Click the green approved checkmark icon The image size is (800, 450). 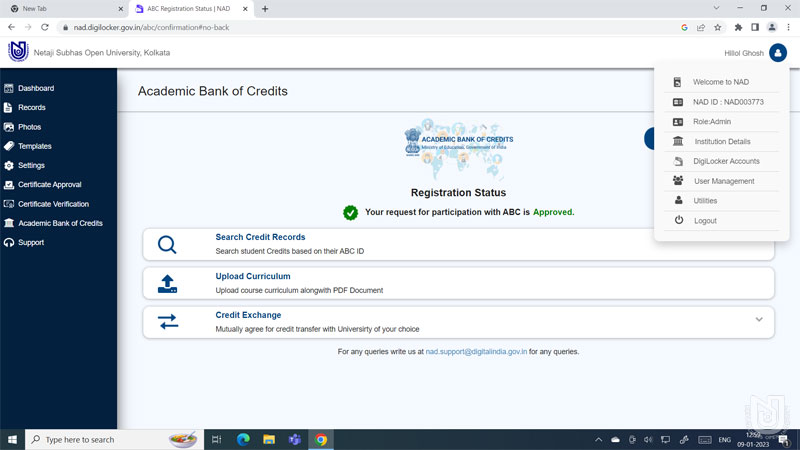click(351, 213)
